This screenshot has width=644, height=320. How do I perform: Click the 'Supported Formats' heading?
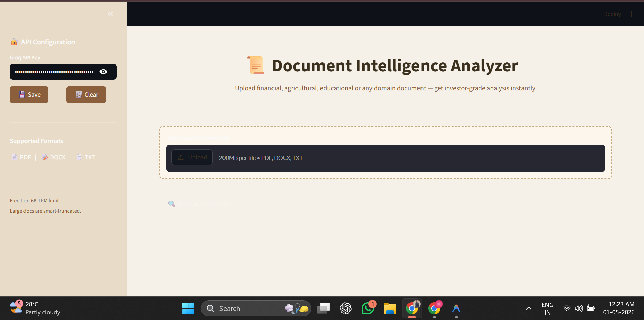tap(37, 141)
